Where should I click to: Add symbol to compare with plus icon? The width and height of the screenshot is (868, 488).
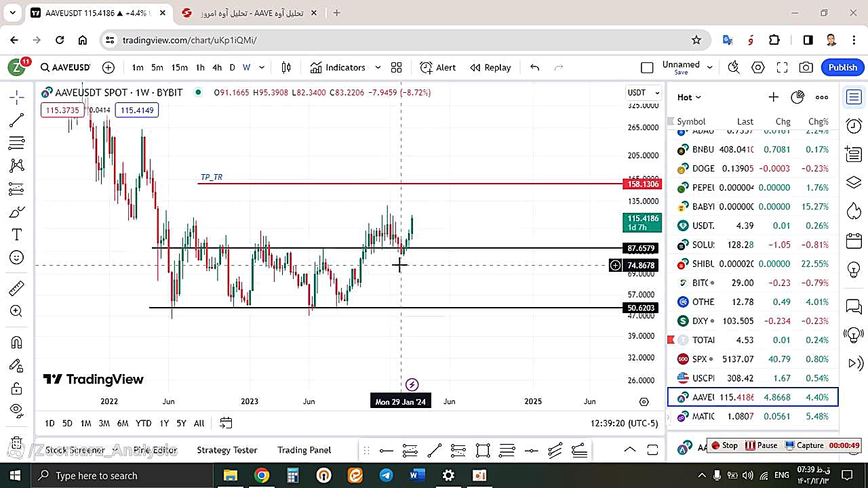(108, 67)
